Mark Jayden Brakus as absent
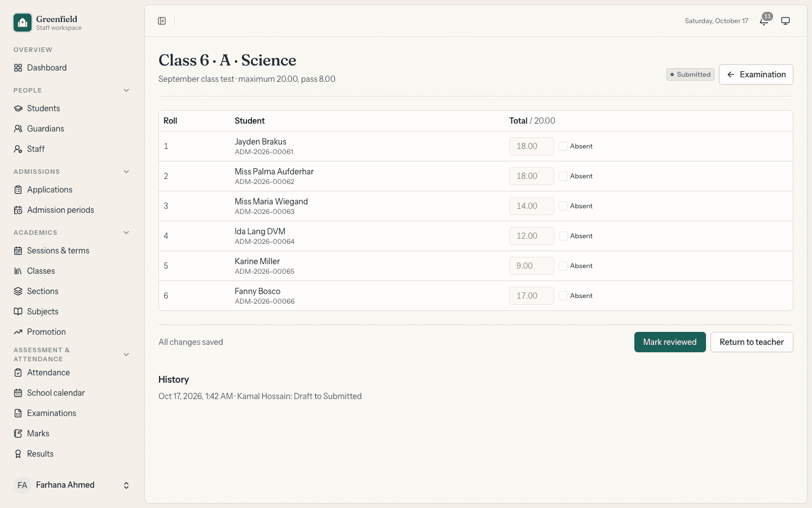Screen dimensions: 812x508 tap(563, 146)
